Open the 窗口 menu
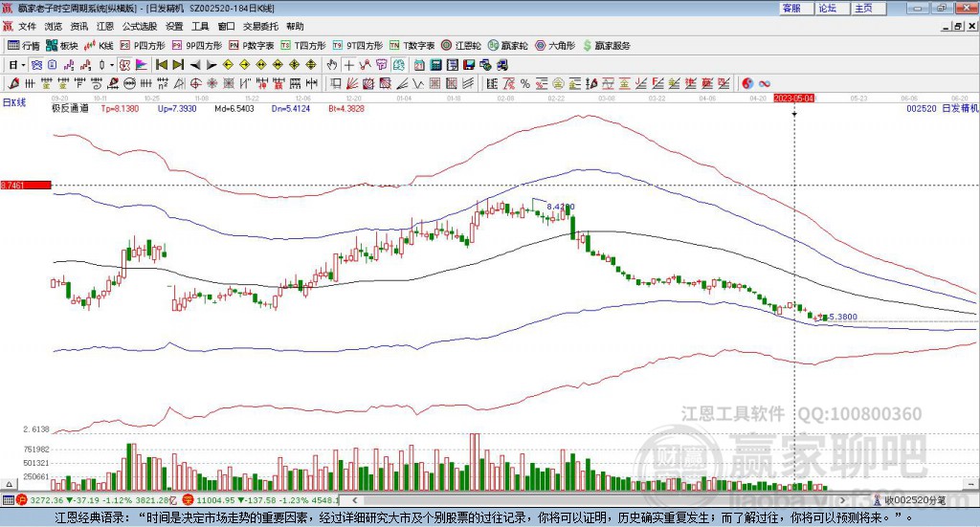 pos(226,26)
